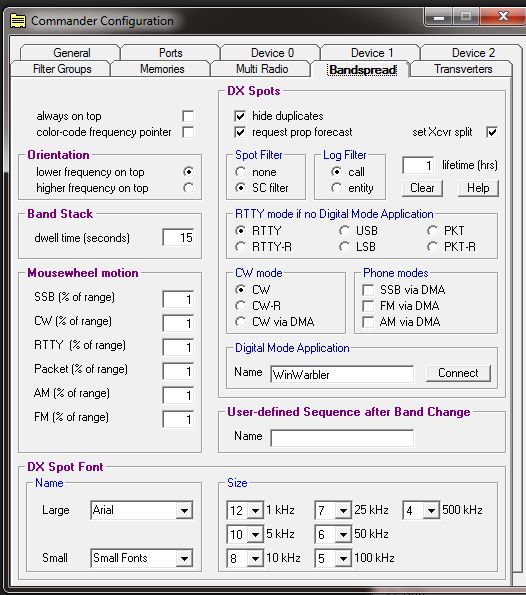Open the 50 kHz font size dropdown

[343, 534]
